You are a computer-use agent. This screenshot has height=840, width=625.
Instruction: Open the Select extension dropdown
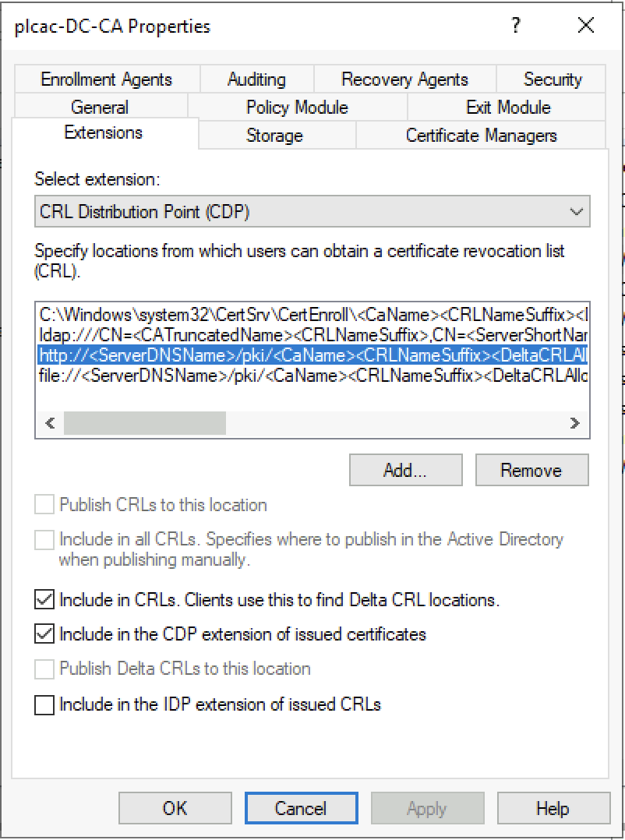(312, 211)
